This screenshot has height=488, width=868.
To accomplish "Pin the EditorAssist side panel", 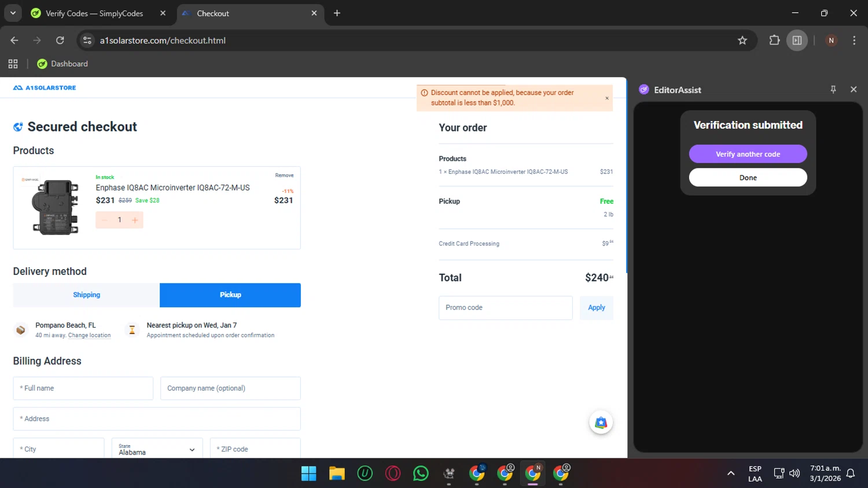I will pos(833,90).
